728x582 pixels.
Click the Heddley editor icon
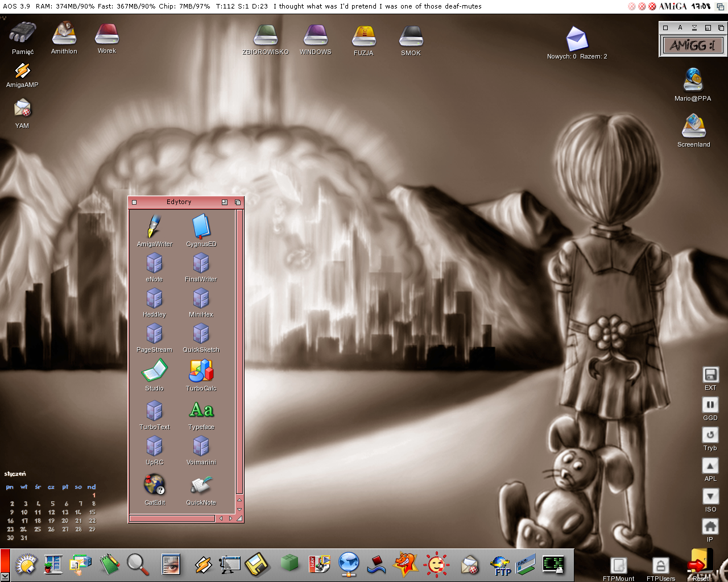click(x=154, y=298)
